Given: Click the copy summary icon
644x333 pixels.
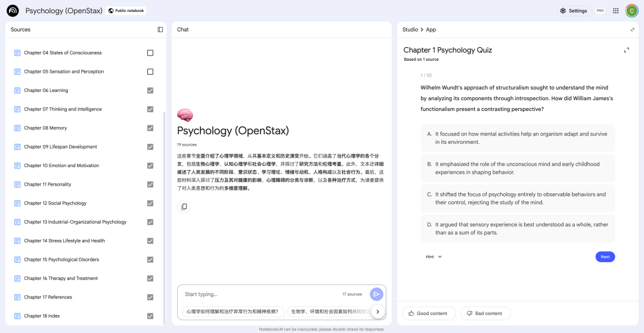Looking at the screenshot, I should (184, 206).
